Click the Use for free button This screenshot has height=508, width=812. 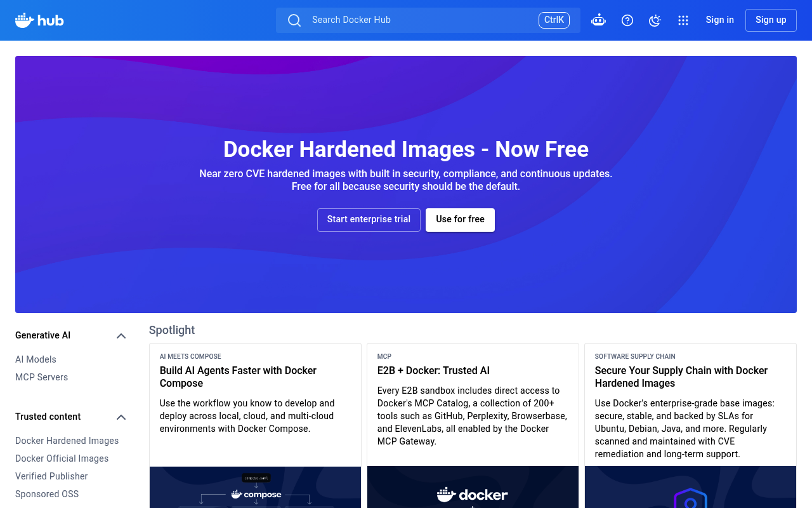pyautogui.click(x=460, y=220)
